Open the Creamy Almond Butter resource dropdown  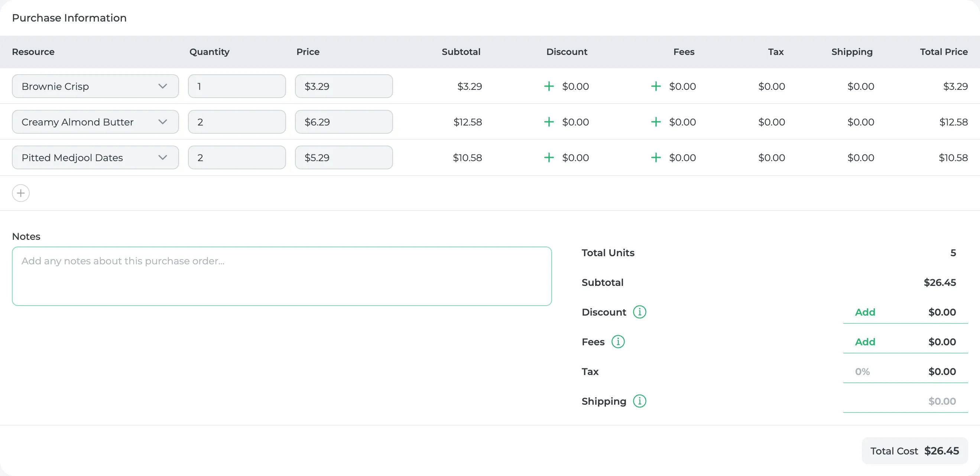point(95,122)
